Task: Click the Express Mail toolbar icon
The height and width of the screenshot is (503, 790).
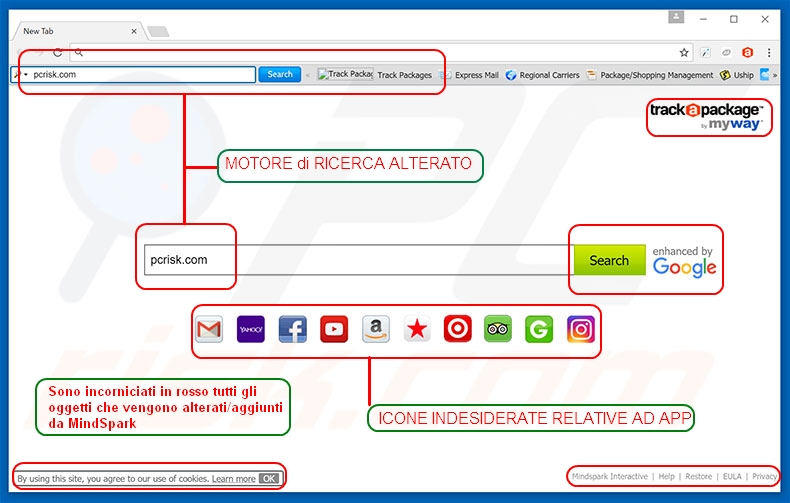Action: tap(445, 75)
